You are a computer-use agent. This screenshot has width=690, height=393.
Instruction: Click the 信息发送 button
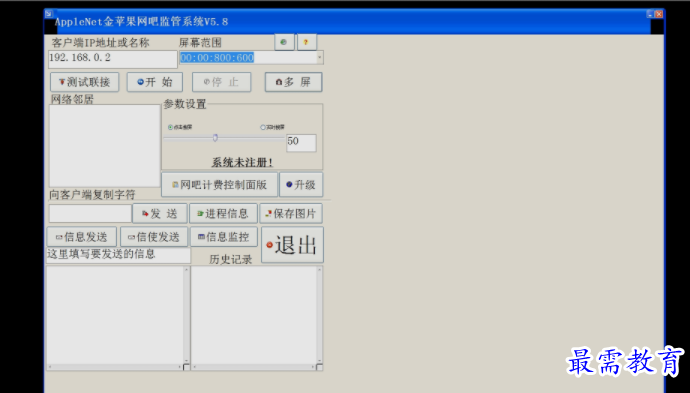[x=82, y=237]
